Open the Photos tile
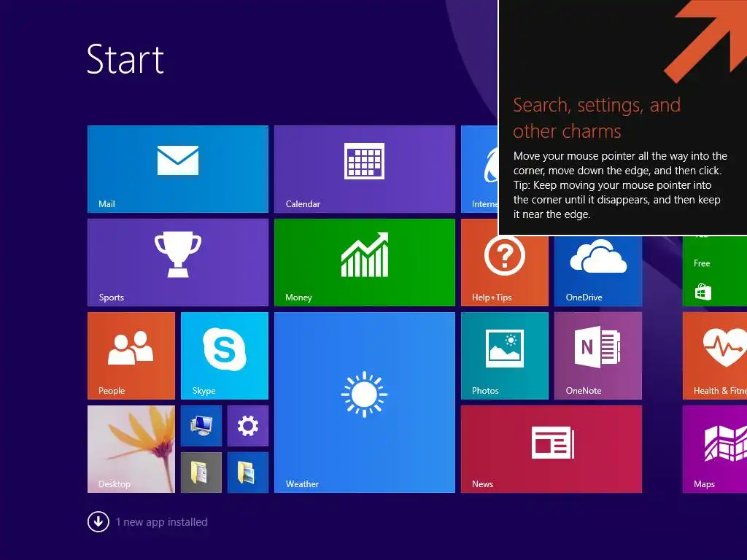Image resolution: width=747 pixels, height=560 pixels. coord(505,356)
